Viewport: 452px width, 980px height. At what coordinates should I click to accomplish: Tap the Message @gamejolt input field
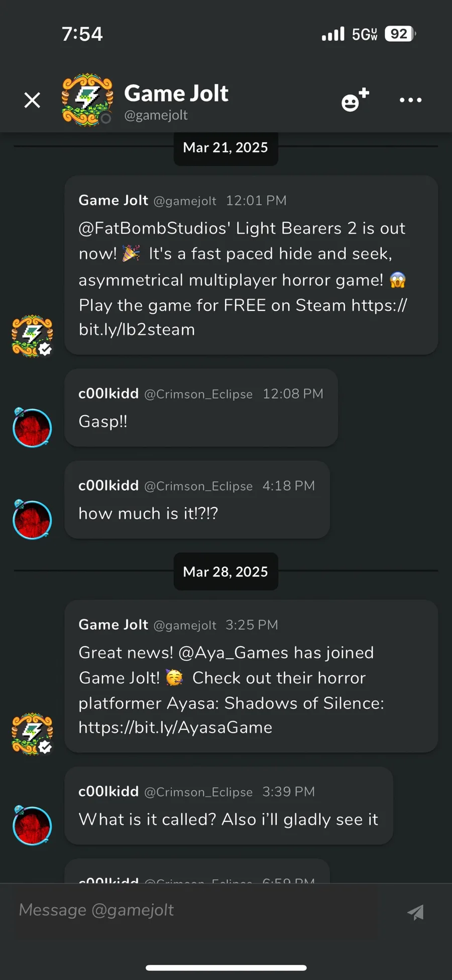pyautogui.click(x=196, y=910)
